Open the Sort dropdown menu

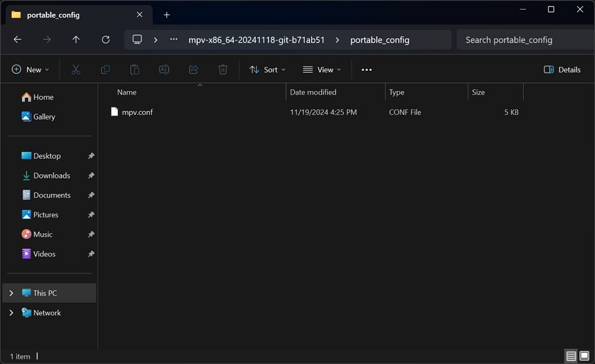[267, 70]
